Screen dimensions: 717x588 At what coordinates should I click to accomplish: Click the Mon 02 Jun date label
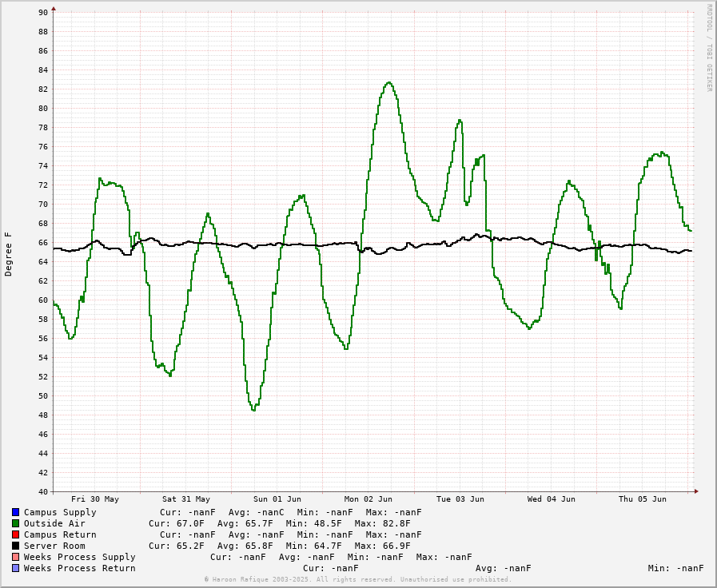coord(368,499)
